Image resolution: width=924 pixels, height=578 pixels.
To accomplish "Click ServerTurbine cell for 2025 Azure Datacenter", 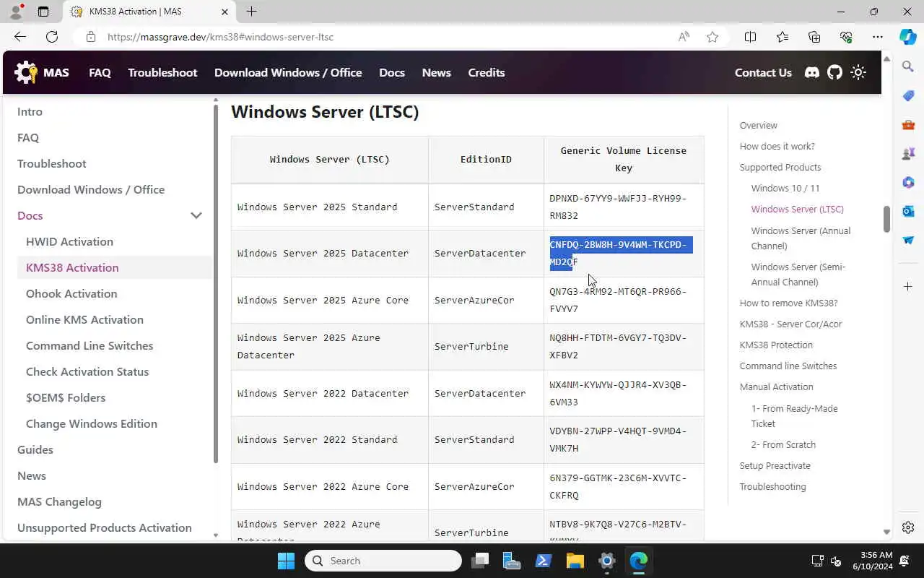I will click(x=486, y=347).
